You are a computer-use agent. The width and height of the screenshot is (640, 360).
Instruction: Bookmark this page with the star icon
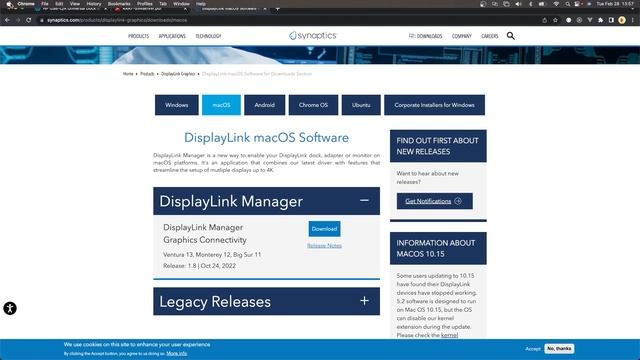click(x=555, y=20)
